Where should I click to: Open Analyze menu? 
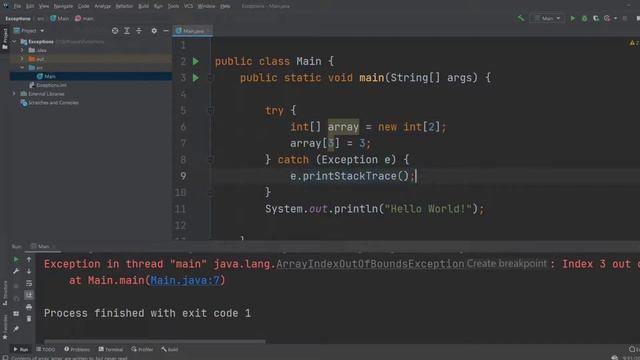coord(102,6)
